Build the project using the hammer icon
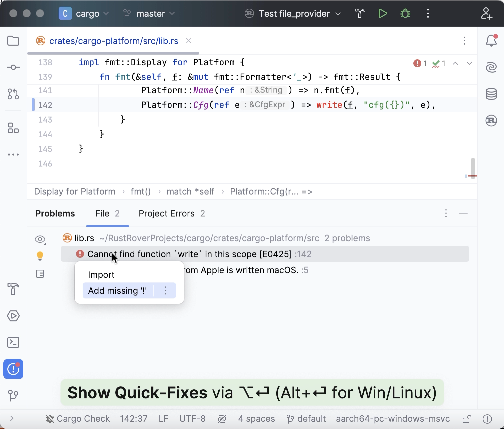The height and width of the screenshot is (429, 504). [x=360, y=13]
